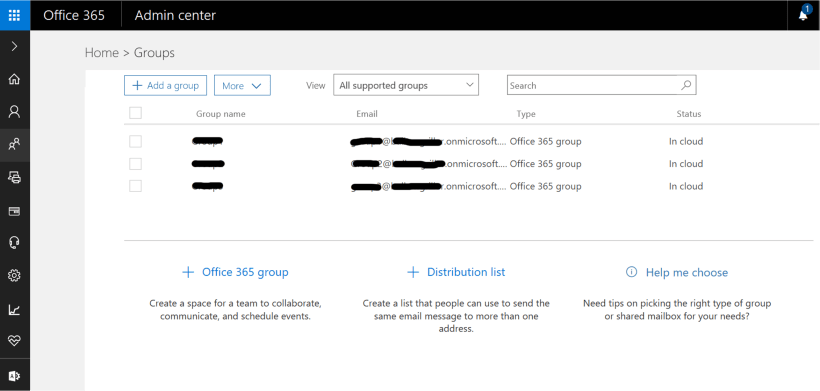
Task: Click the Email column header
Action: (367, 113)
